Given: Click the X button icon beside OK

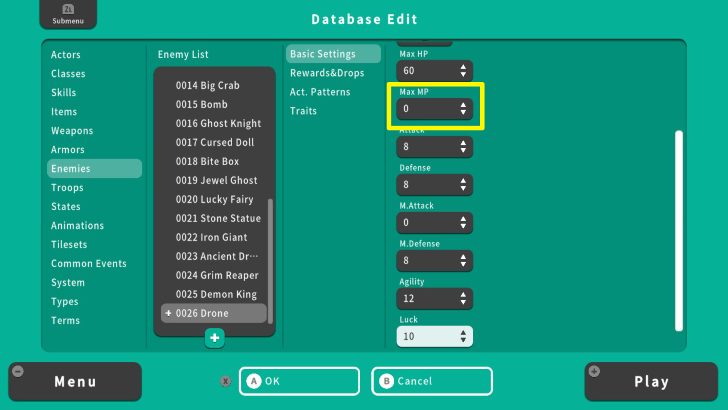Looking at the screenshot, I should 226,381.
